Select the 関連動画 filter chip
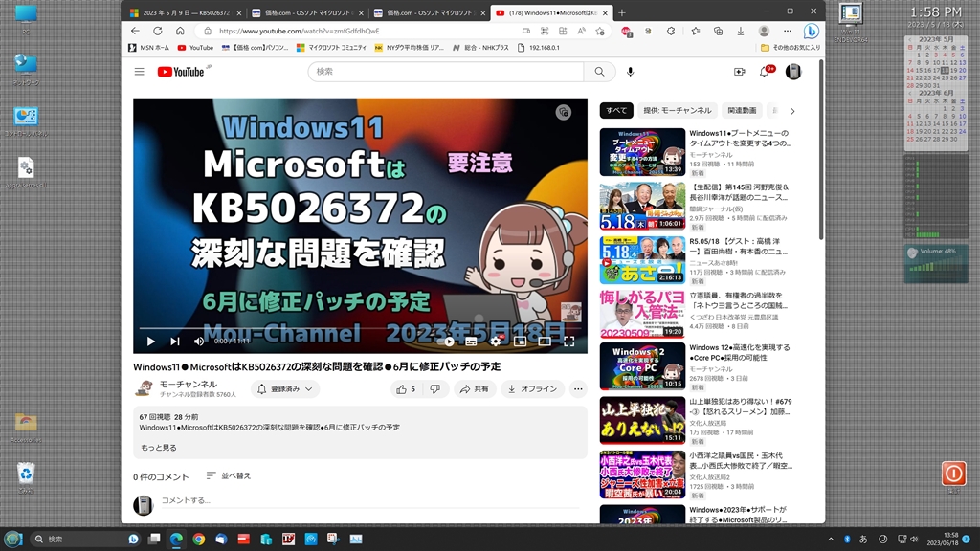980x551 pixels. [742, 111]
